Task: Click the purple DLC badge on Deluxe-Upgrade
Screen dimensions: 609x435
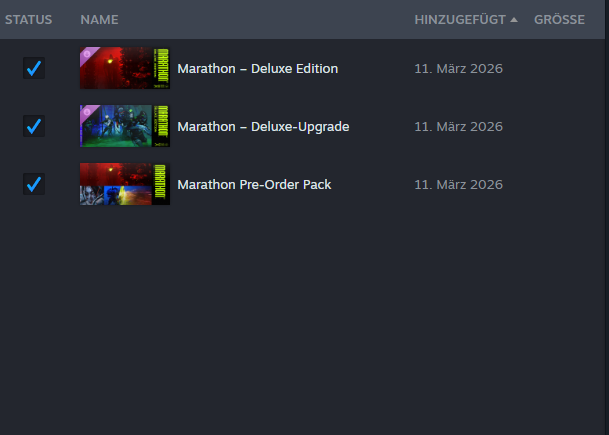Action: tap(87, 112)
